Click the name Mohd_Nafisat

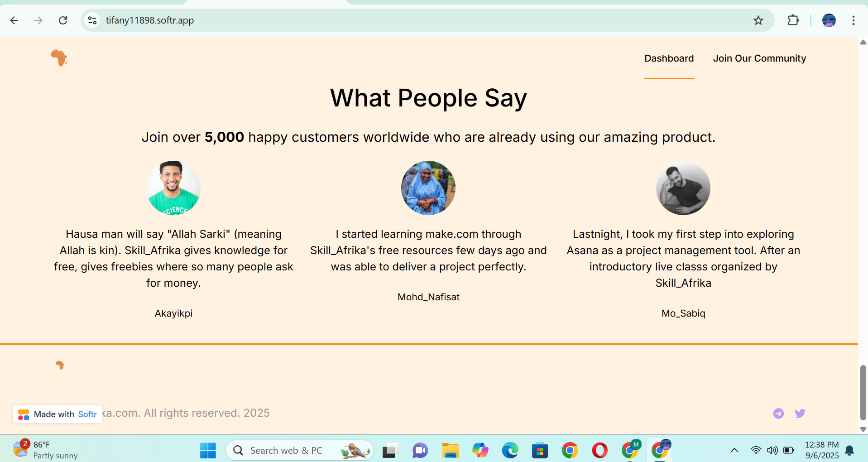tap(428, 297)
